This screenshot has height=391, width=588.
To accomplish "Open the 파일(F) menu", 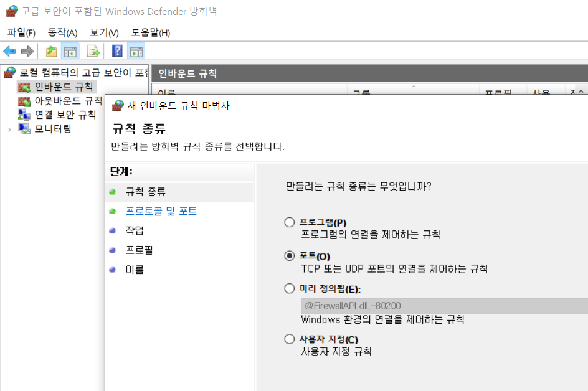I will [21, 32].
